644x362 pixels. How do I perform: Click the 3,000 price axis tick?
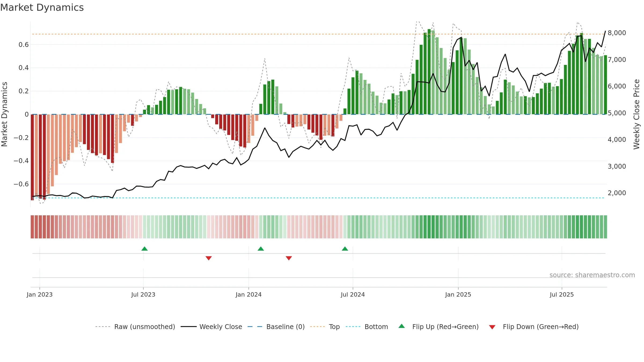pyautogui.click(x=617, y=166)
